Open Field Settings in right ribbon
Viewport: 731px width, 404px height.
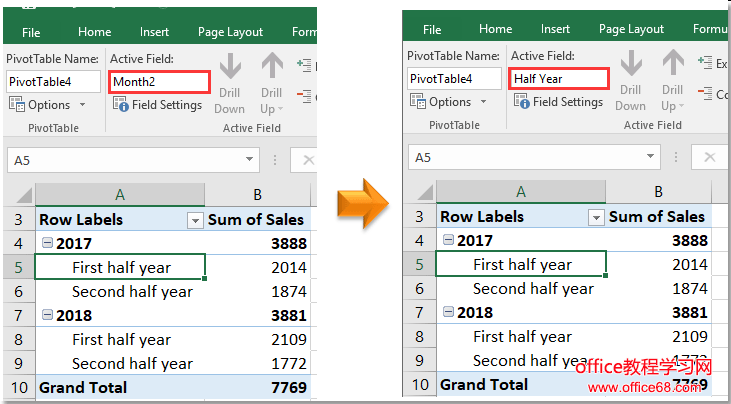coord(558,102)
